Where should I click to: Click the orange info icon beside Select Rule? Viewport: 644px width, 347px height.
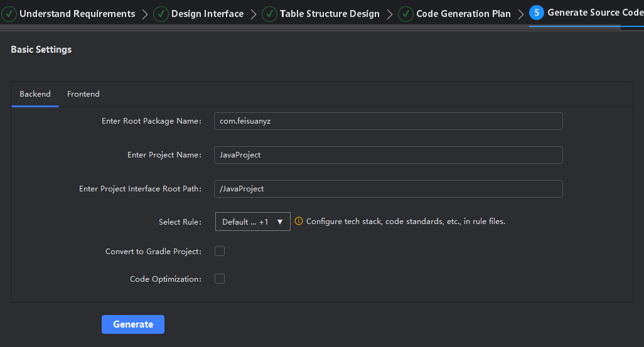299,222
